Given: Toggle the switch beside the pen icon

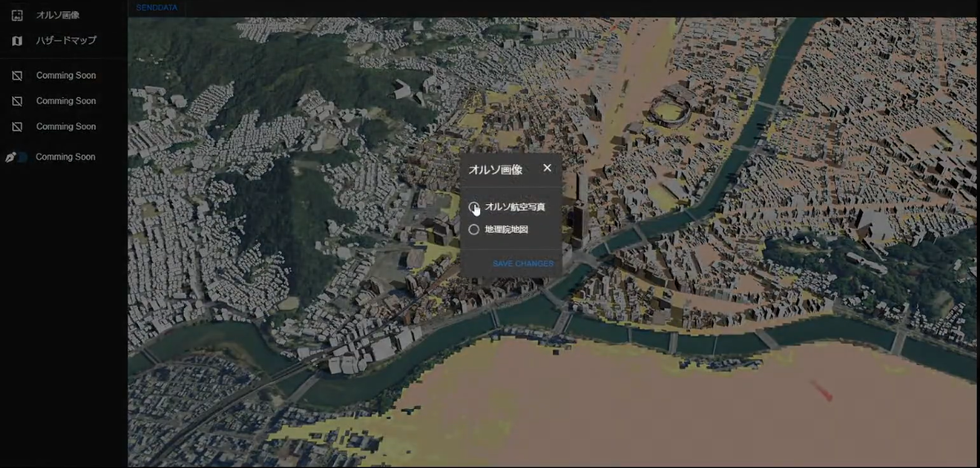Looking at the screenshot, I should 22,157.
